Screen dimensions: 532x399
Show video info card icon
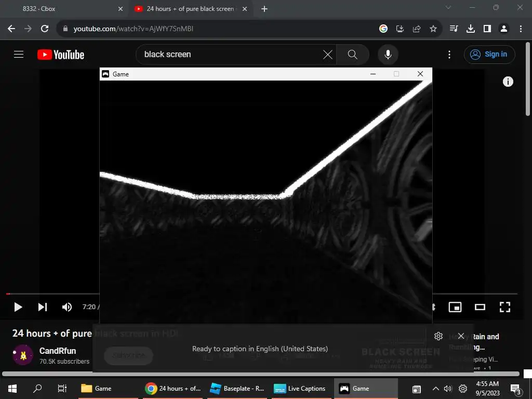click(x=508, y=82)
